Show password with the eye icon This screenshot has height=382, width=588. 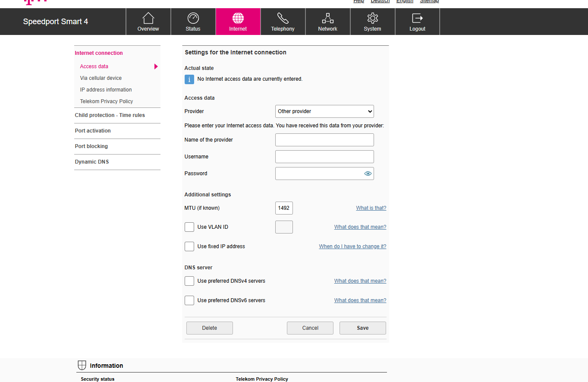pyautogui.click(x=368, y=174)
